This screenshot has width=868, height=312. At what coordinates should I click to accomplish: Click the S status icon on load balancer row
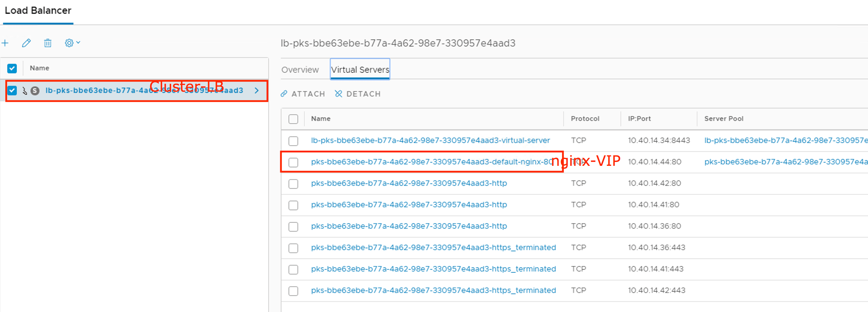35,91
